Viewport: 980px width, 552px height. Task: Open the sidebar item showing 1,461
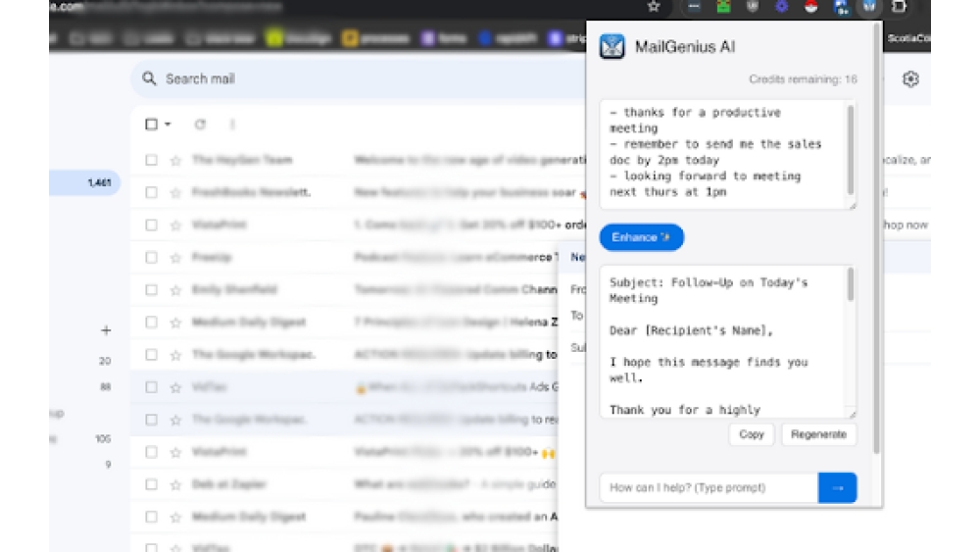(84, 182)
